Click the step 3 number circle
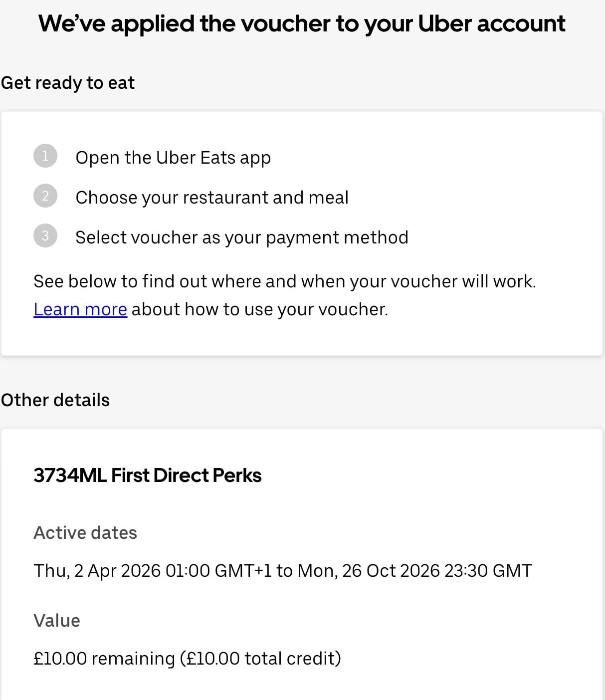The height and width of the screenshot is (700, 605). (x=45, y=236)
